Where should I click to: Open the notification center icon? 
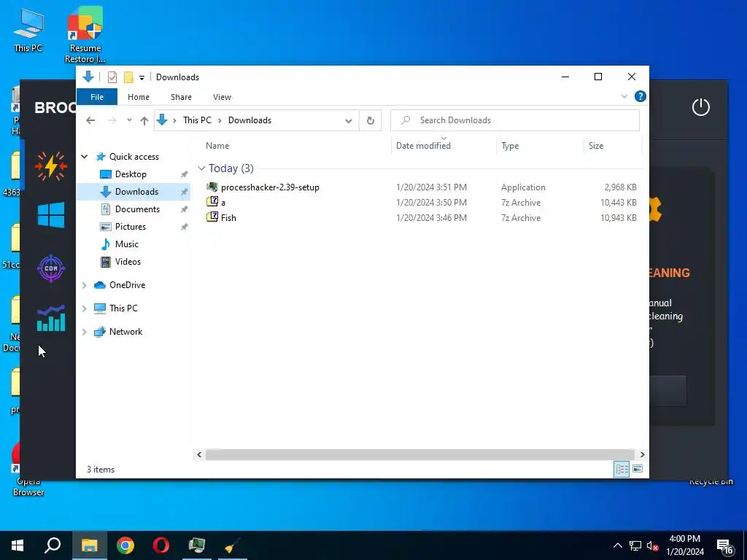pyautogui.click(x=724, y=547)
